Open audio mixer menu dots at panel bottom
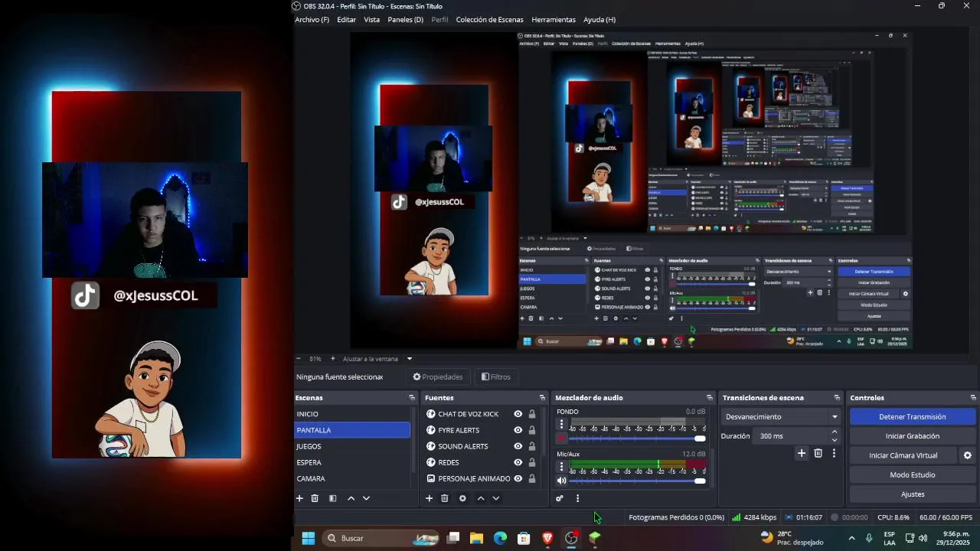Image resolution: width=980 pixels, height=551 pixels. pyautogui.click(x=577, y=498)
